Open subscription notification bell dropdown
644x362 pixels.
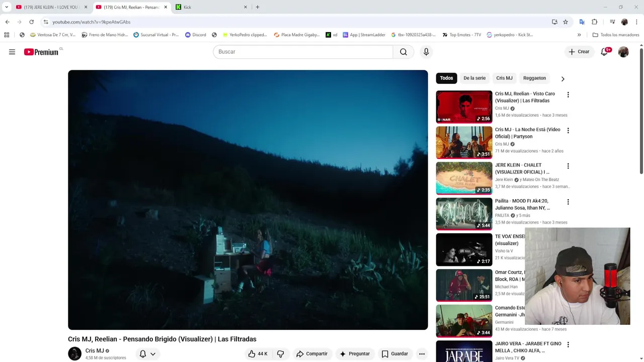[x=148, y=354]
